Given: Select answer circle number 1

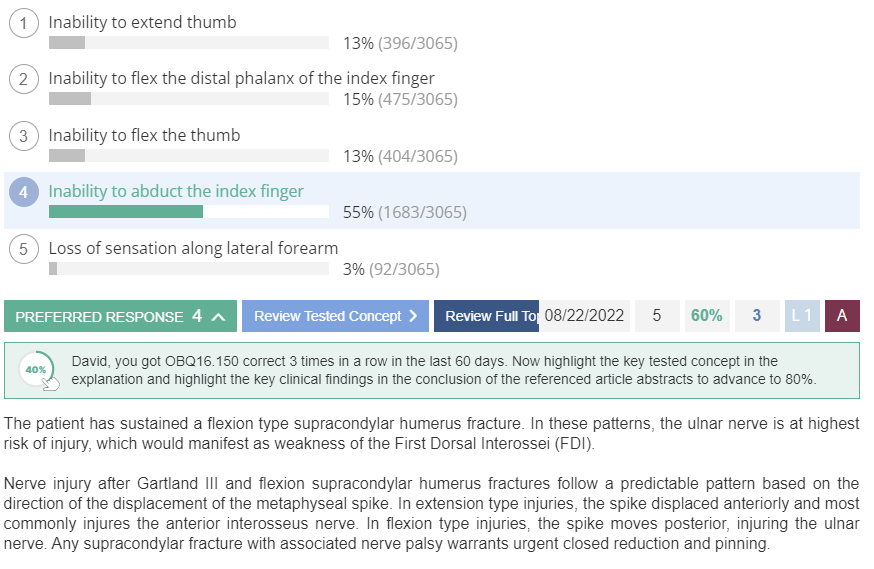Looking at the screenshot, I should coord(23,23).
